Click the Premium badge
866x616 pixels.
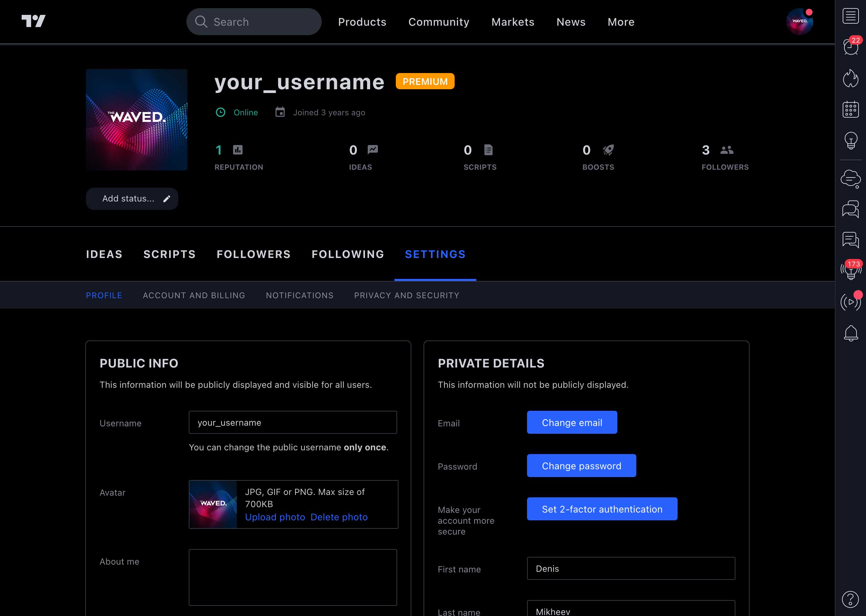point(425,81)
